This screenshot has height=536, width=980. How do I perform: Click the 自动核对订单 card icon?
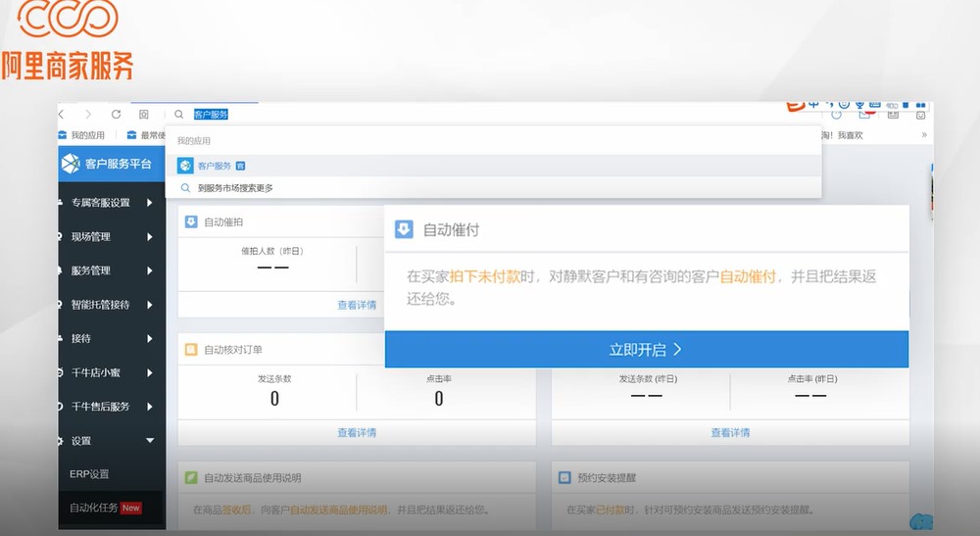point(191,350)
